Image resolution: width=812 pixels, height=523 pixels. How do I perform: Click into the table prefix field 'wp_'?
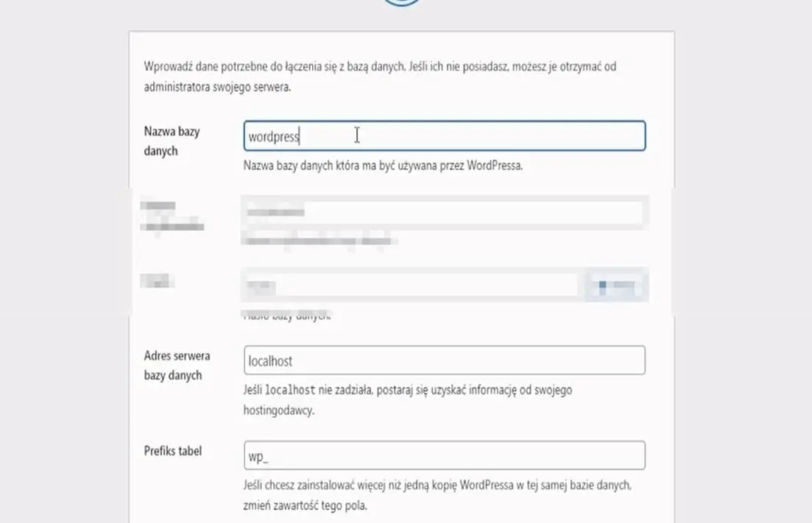444,455
